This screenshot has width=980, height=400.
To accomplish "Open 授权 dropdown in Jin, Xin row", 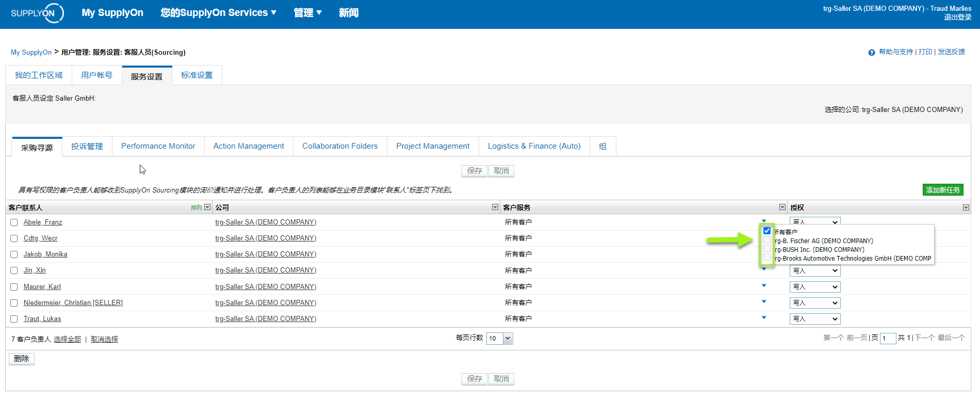I will (x=815, y=271).
